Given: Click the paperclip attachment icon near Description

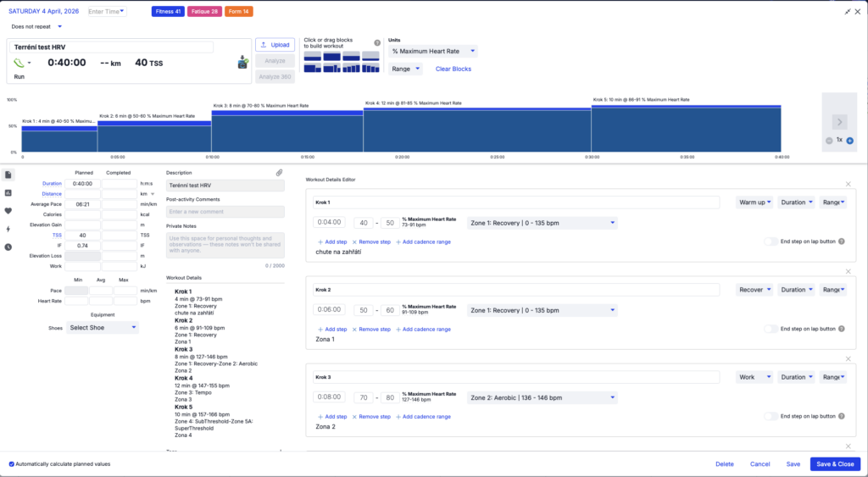Looking at the screenshot, I should [279, 172].
